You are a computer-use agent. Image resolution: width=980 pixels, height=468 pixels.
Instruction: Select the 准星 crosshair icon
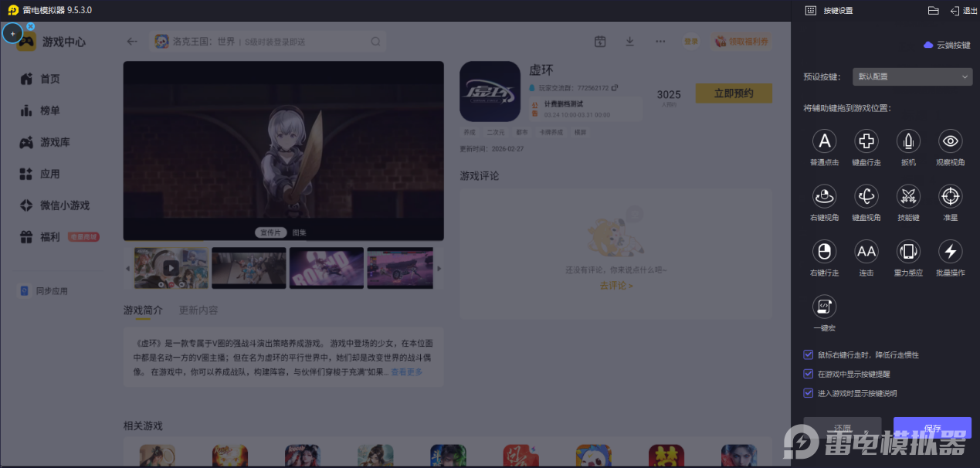950,196
